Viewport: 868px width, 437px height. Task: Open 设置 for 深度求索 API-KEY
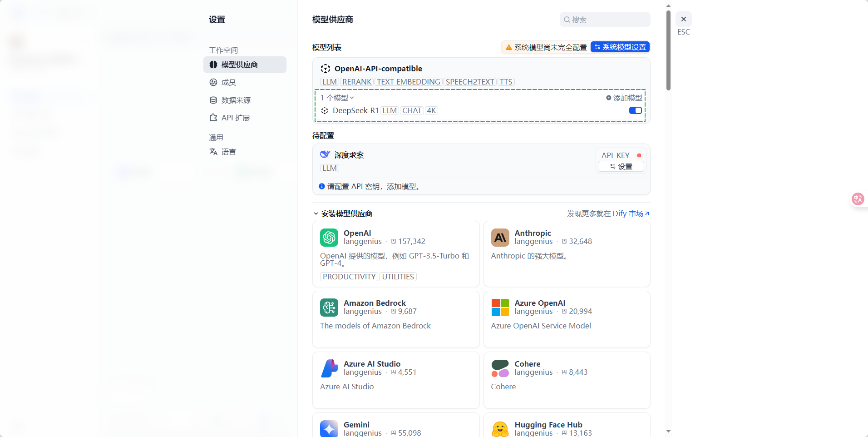tap(621, 167)
